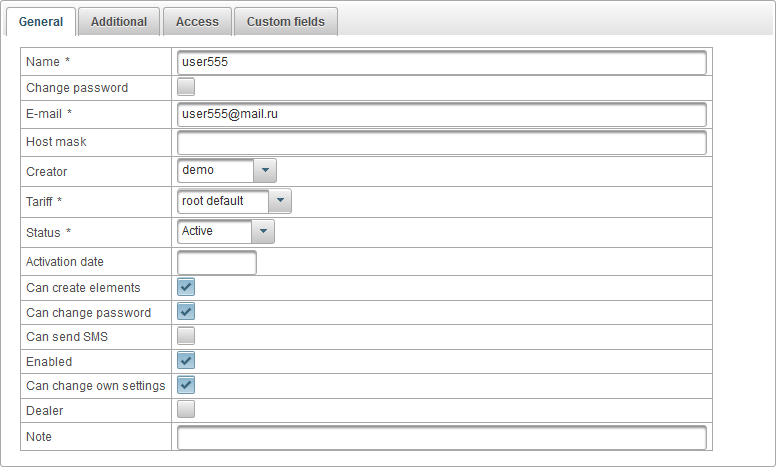The height and width of the screenshot is (467, 776).
Task: Click the E-mail input field
Action: pos(441,114)
